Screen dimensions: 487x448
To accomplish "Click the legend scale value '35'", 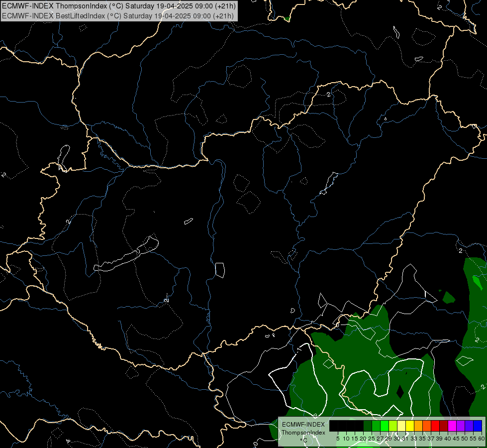I will click(x=422, y=439).
